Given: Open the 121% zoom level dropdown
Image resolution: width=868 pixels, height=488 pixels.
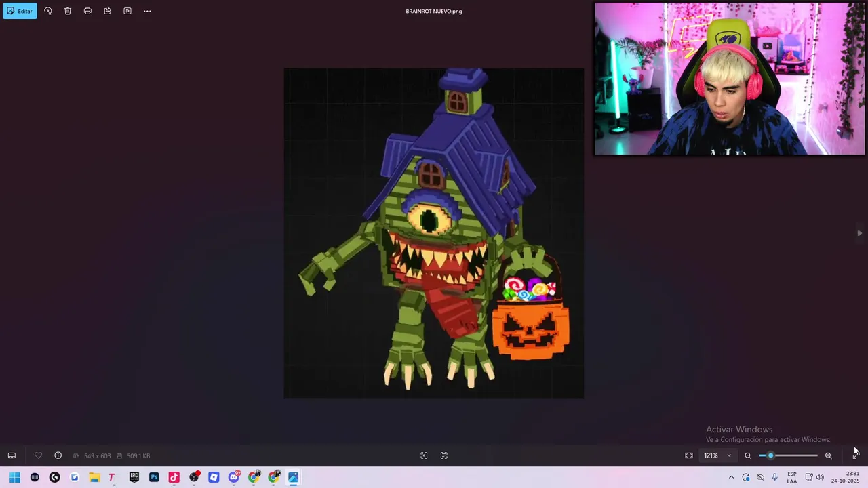Looking at the screenshot, I should (x=717, y=455).
